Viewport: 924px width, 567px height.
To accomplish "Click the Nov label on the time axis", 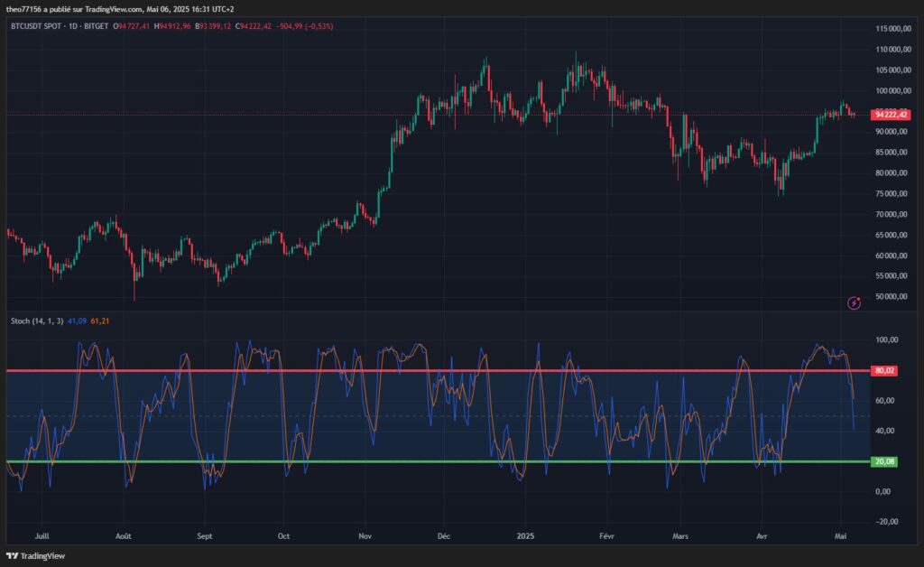I will 365,534.
